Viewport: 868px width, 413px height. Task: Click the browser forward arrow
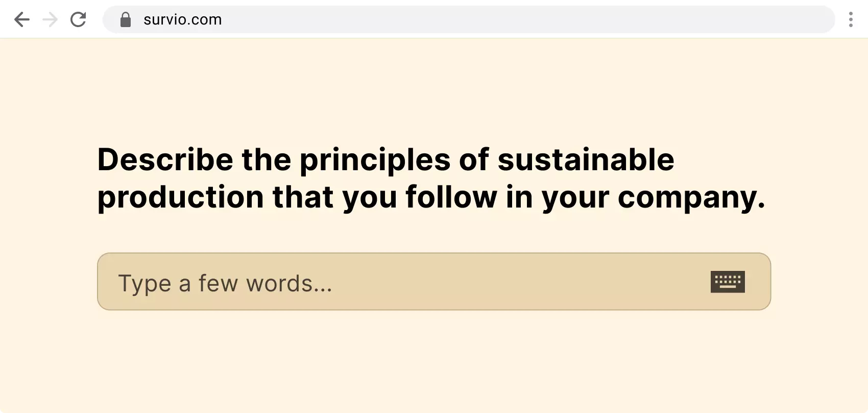[x=50, y=19]
